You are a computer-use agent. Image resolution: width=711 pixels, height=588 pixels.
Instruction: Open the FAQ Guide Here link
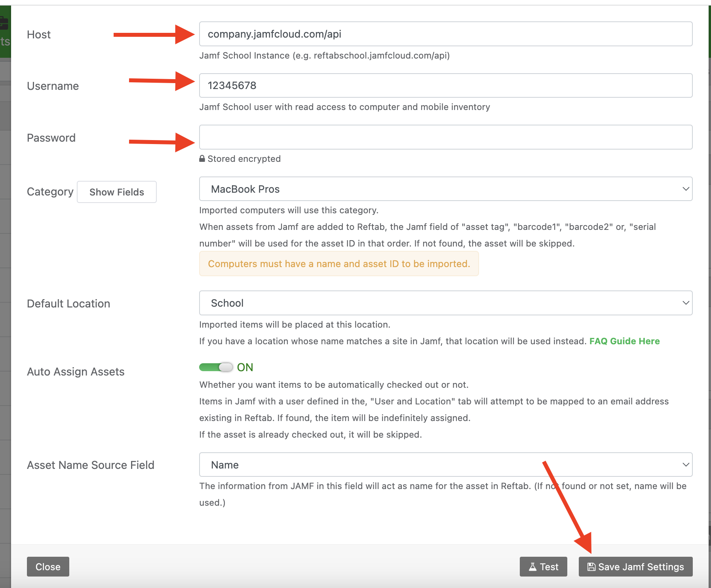pyautogui.click(x=624, y=341)
